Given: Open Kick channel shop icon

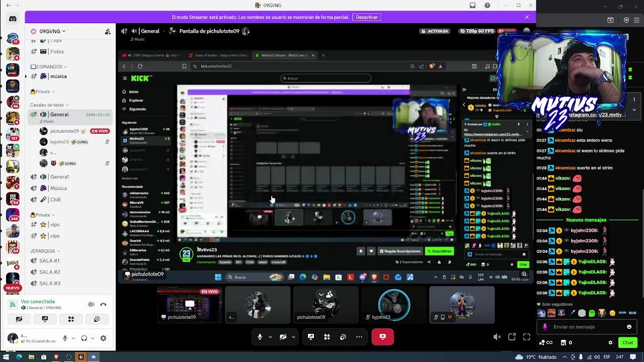Looking at the screenshot, I should (563, 342).
